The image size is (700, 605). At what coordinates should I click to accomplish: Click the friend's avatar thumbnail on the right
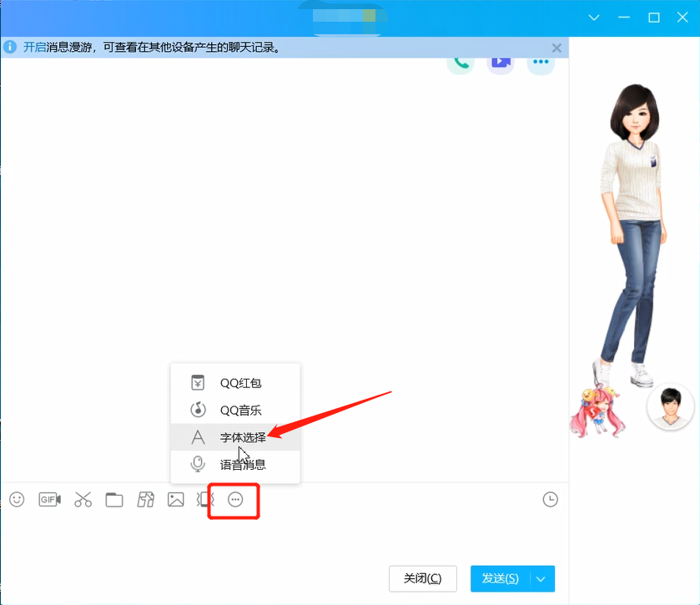click(671, 408)
